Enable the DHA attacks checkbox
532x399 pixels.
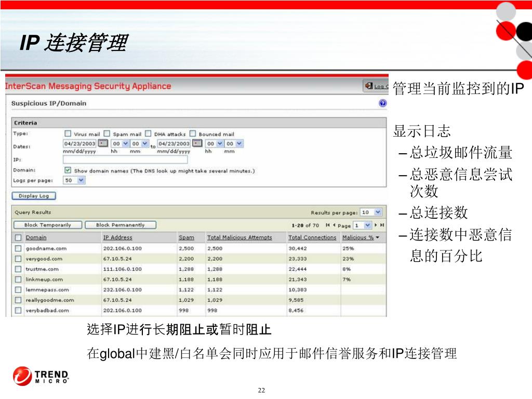148,134
